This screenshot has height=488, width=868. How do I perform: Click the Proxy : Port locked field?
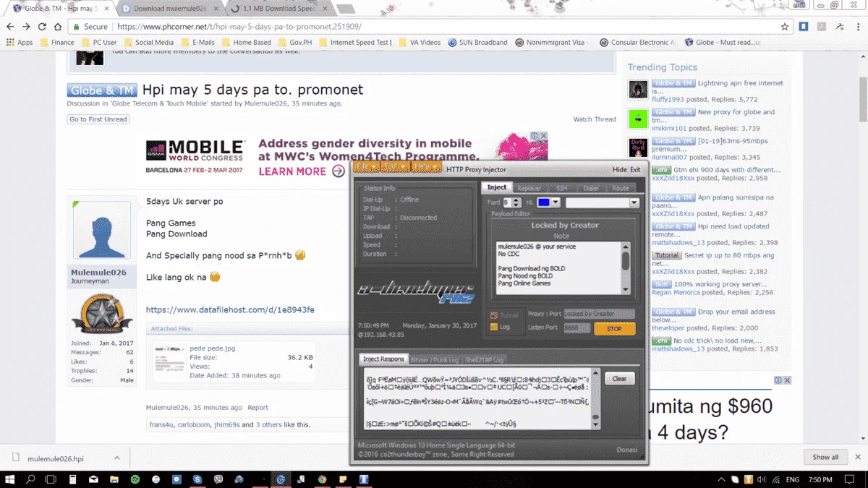coord(599,314)
